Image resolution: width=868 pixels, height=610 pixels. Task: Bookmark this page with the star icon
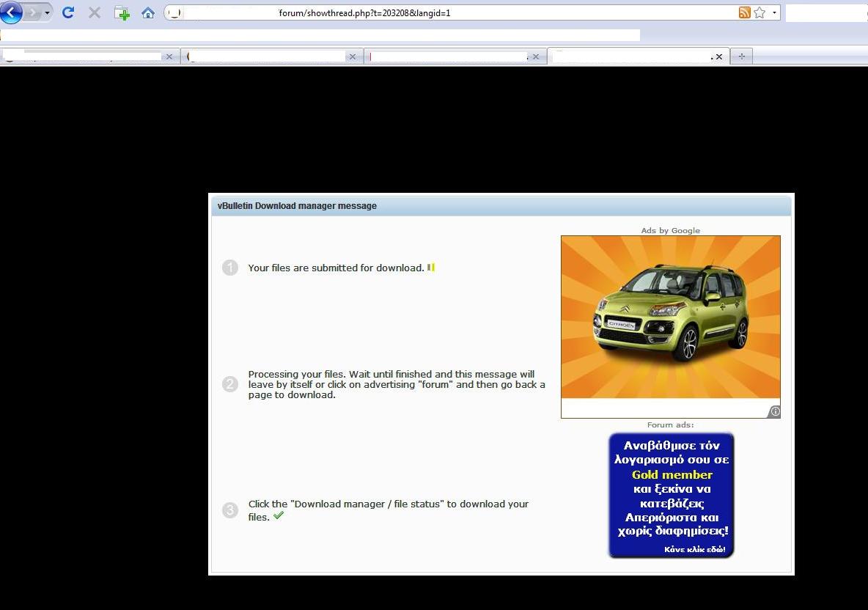click(x=759, y=12)
